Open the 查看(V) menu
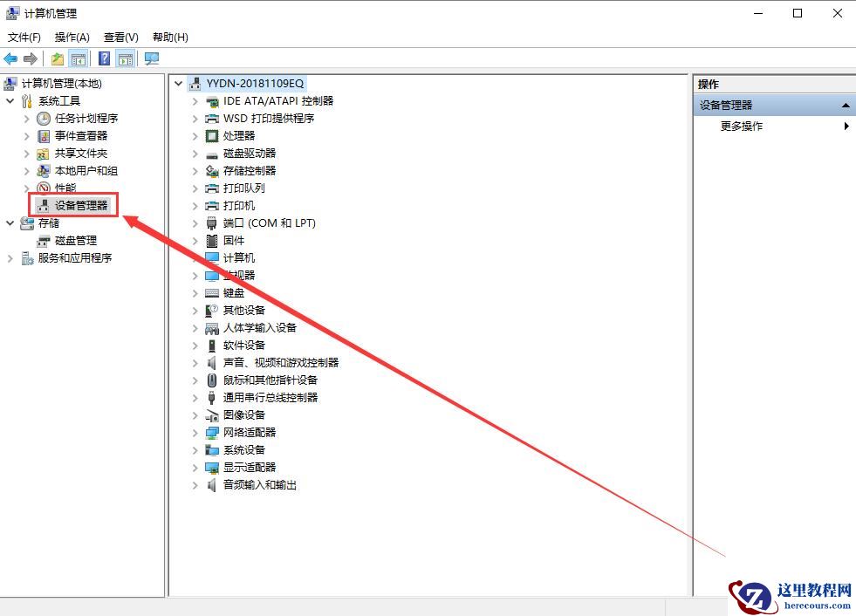This screenshot has width=856, height=616. (121, 38)
